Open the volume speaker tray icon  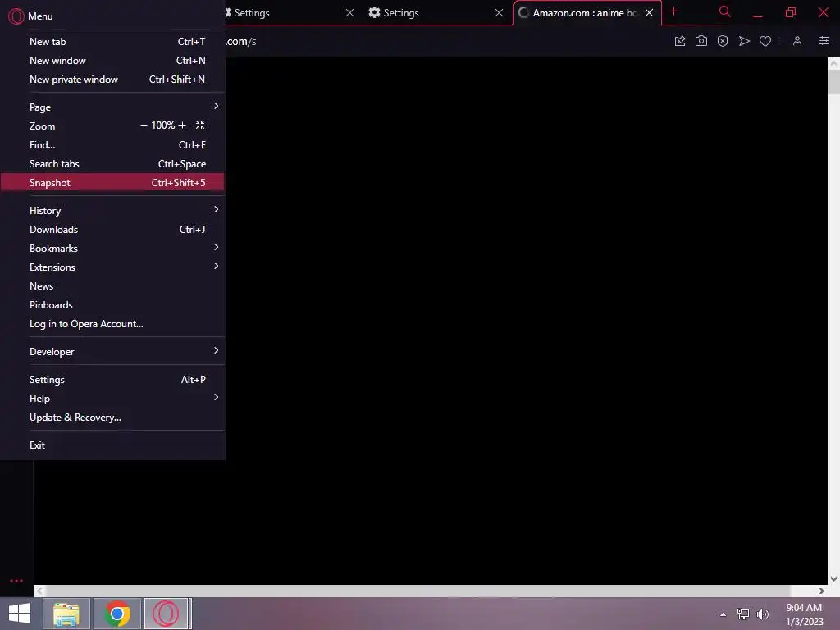point(763,614)
